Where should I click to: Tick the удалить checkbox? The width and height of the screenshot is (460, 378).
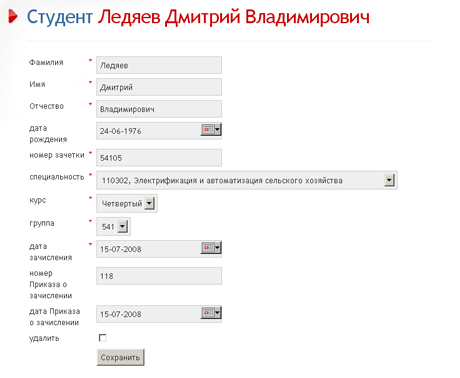103,338
